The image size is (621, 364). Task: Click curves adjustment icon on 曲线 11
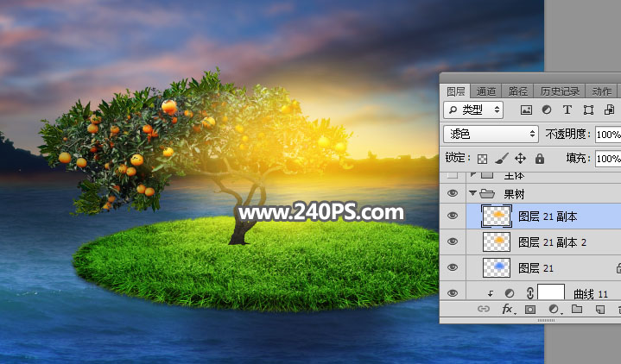[x=510, y=293]
